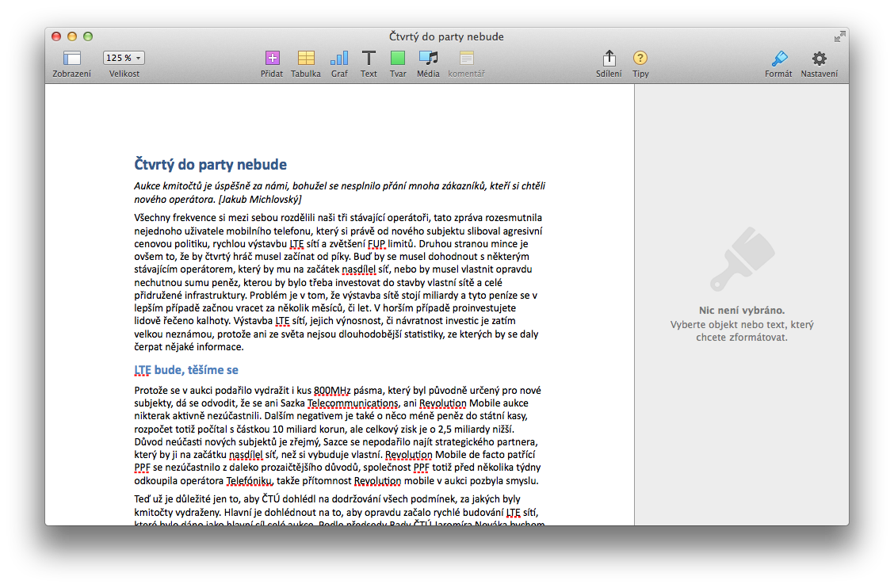Minimize window with yellow button
The height and width of the screenshot is (588, 894).
click(72, 36)
